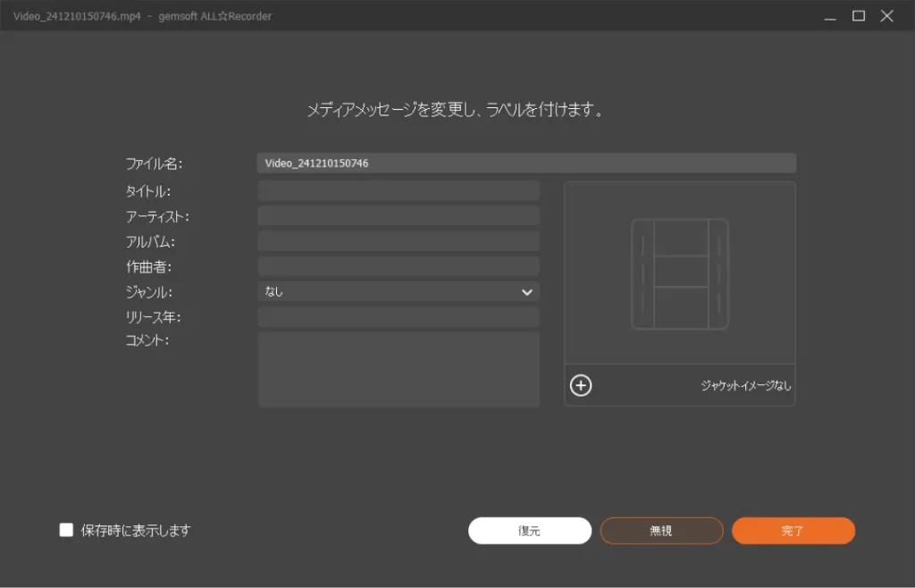The height and width of the screenshot is (588, 915).
Task: Maximize the recorder window
Action: [x=859, y=16]
